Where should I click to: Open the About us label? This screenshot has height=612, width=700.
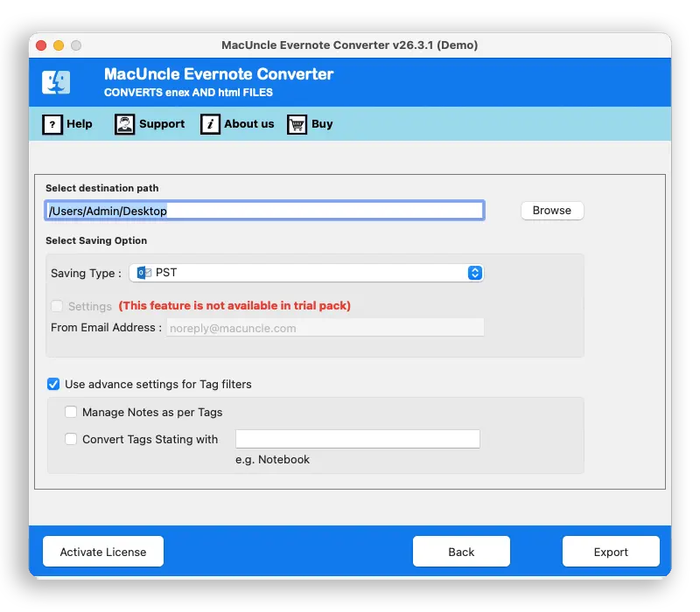tap(249, 124)
